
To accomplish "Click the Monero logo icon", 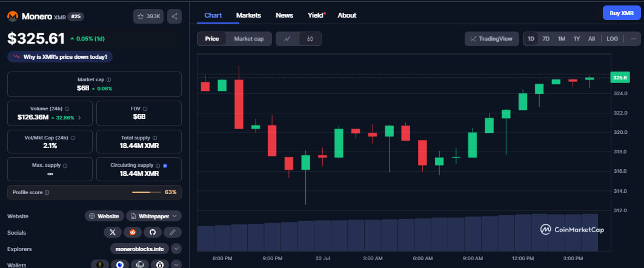I will (13, 16).
